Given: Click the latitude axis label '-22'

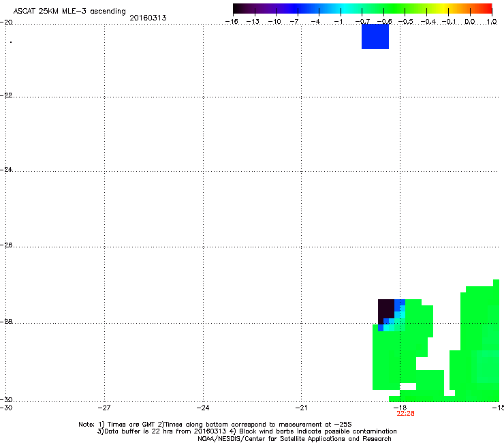Looking at the screenshot, I should 6,95.
